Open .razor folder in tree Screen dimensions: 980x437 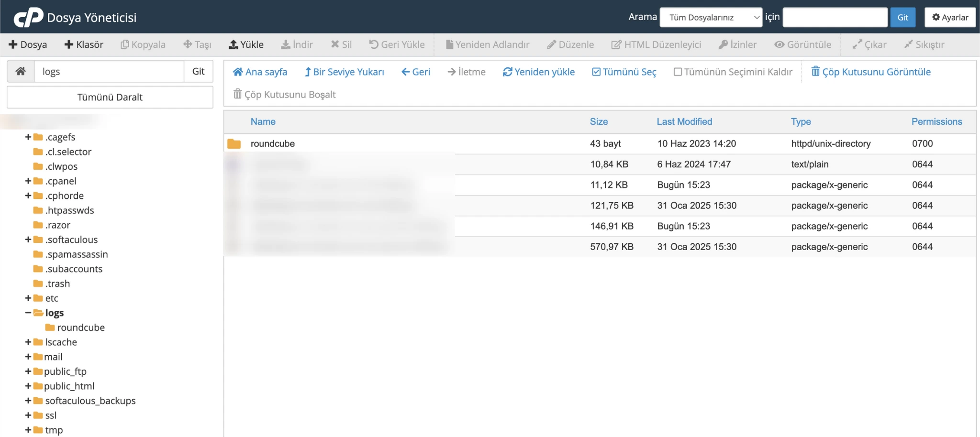tap(52, 225)
